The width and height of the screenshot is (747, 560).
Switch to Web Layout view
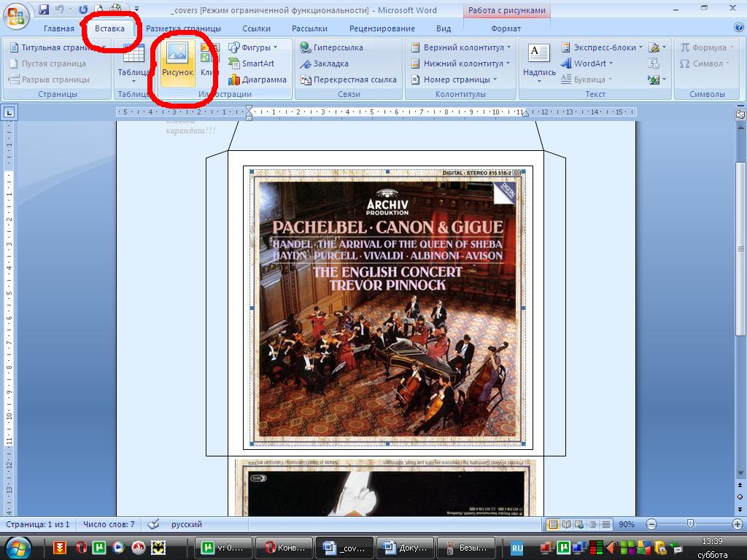[x=579, y=525]
